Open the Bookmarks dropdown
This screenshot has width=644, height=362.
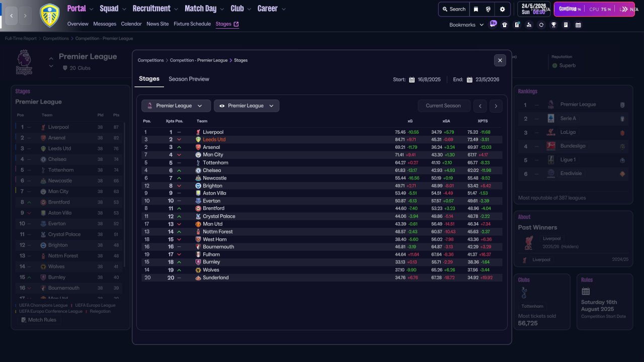pos(466,25)
